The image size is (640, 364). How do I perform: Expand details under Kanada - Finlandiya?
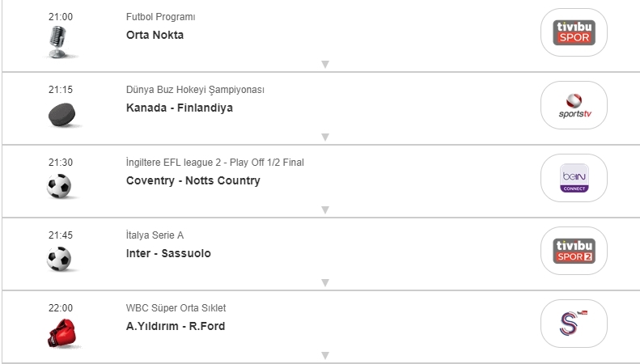[x=324, y=137]
